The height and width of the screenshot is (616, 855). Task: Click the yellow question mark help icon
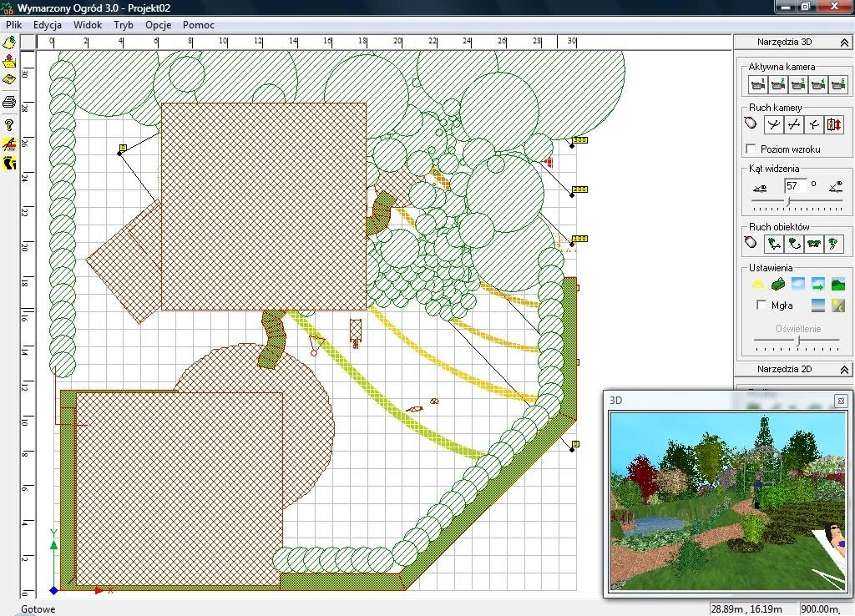tap(9, 124)
